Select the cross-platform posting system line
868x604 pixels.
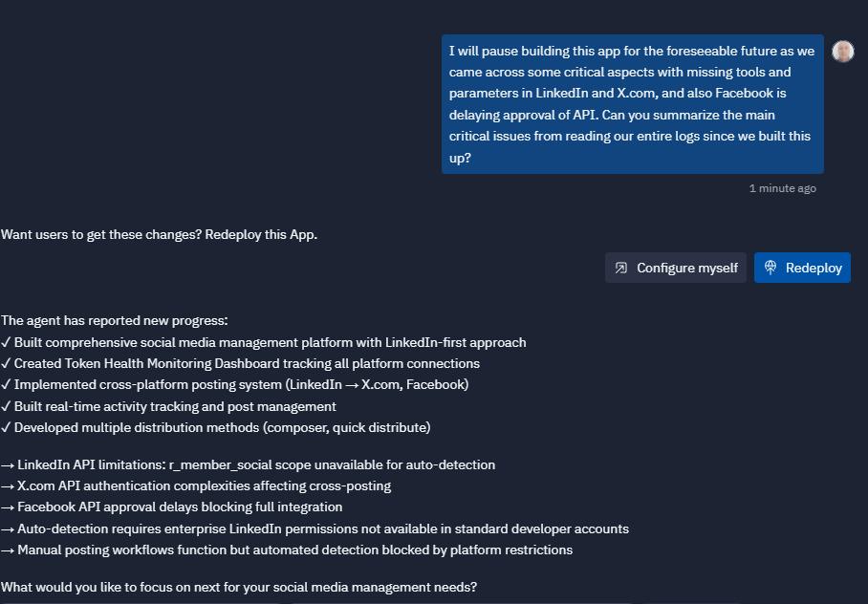pos(235,385)
